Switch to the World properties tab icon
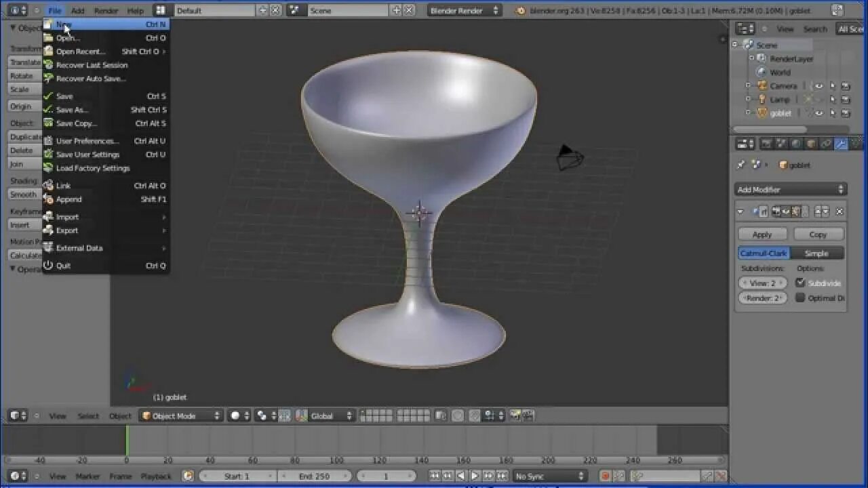 click(796, 144)
